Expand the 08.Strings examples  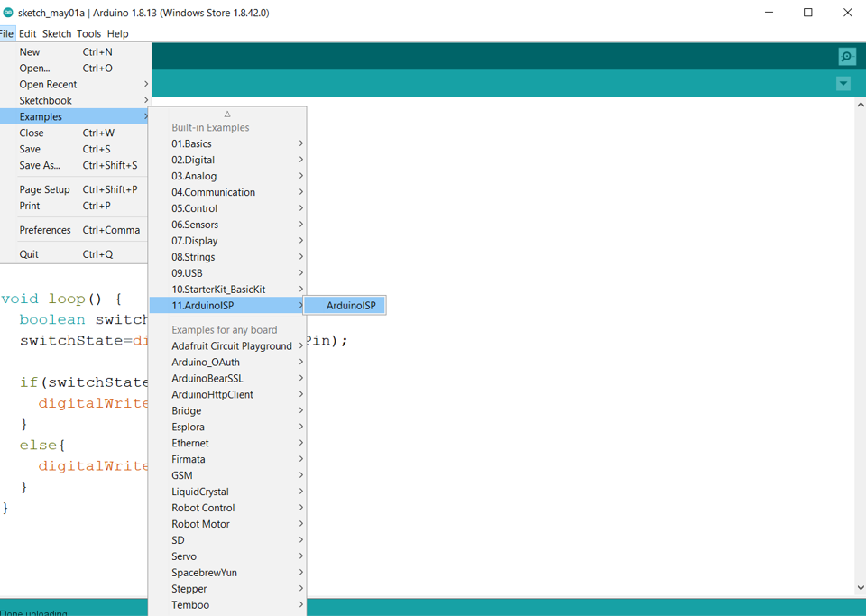point(227,257)
